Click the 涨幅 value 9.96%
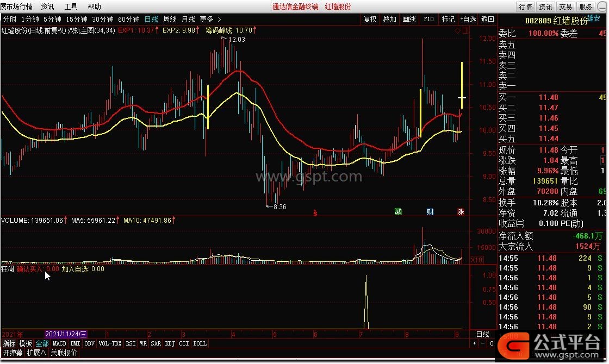609x364 pixels. pyautogui.click(x=548, y=171)
